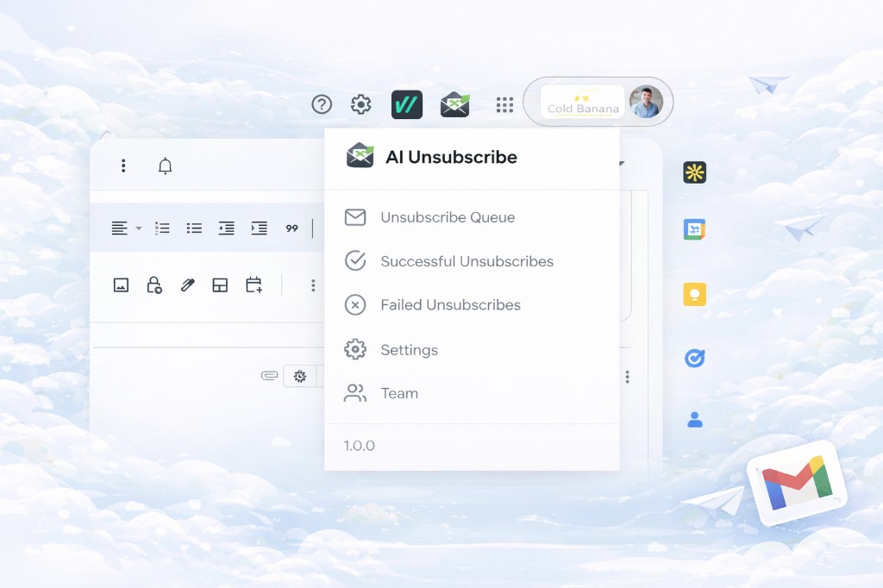Select the Insert photo icon in compose toolbar
The image size is (883, 588).
coord(122,285)
